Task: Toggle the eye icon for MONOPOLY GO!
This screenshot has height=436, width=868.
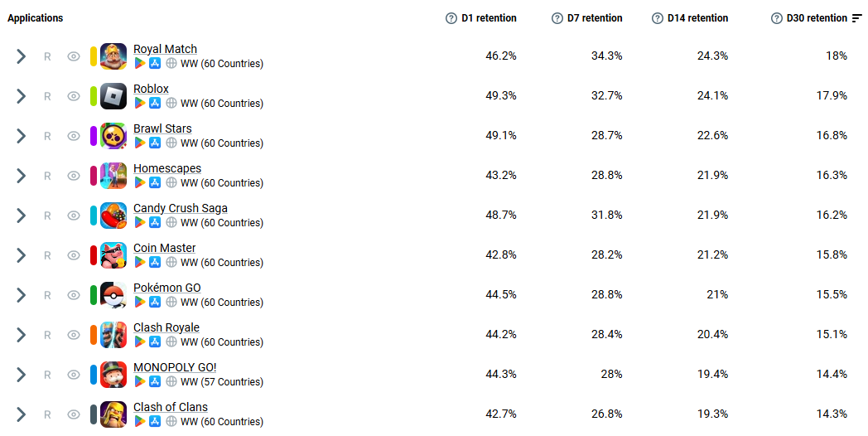Action: (74, 375)
